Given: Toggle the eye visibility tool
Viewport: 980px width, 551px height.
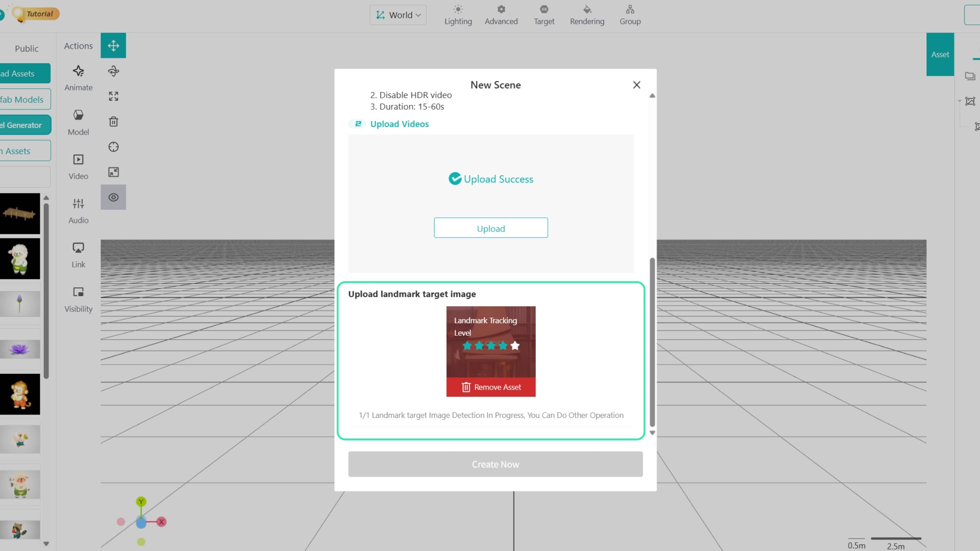Looking at the screenshot, I should [113, 197].
